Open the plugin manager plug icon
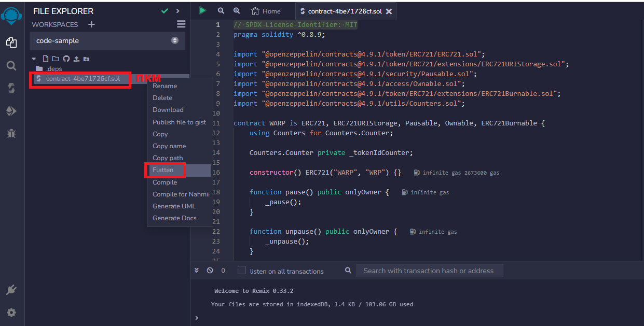Image resolution: width=644 pixels, height=326 pixels. tap(11, 290)
